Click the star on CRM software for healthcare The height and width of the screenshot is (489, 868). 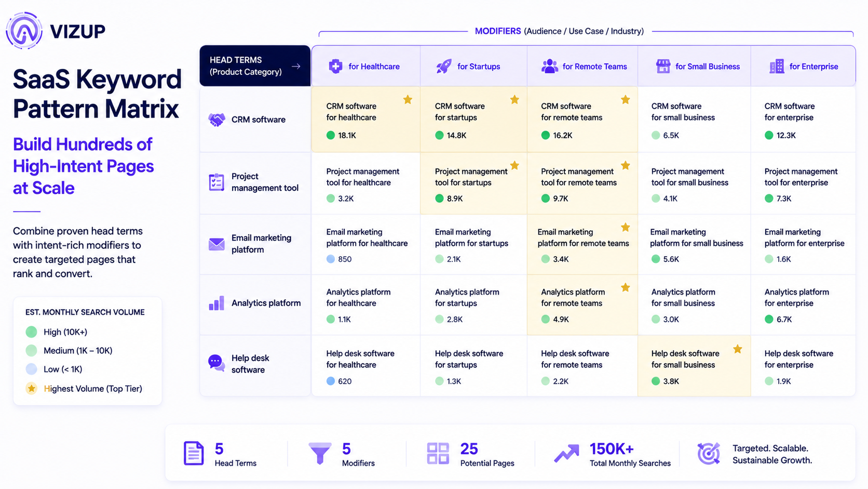click(408, 99)
